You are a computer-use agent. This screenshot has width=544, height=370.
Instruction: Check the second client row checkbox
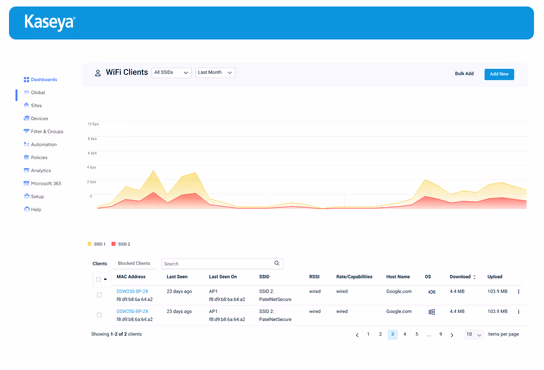coord(99,315)
